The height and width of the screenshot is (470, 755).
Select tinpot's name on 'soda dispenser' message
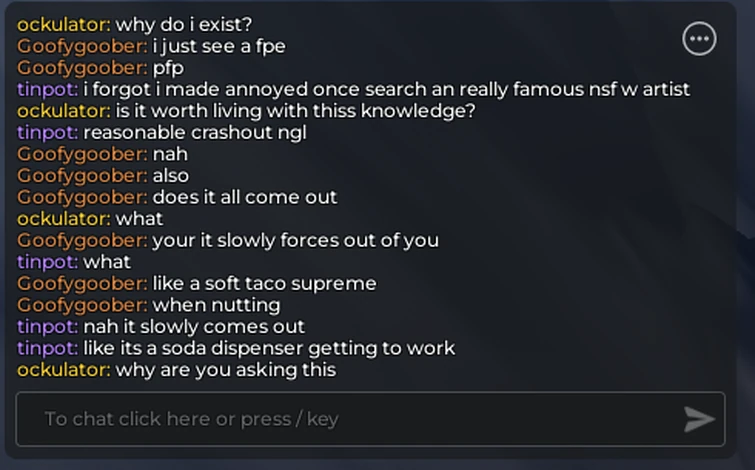48,349
